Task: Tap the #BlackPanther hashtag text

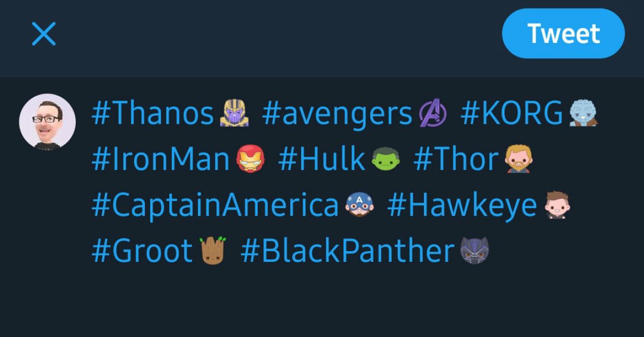Action: 348,251
